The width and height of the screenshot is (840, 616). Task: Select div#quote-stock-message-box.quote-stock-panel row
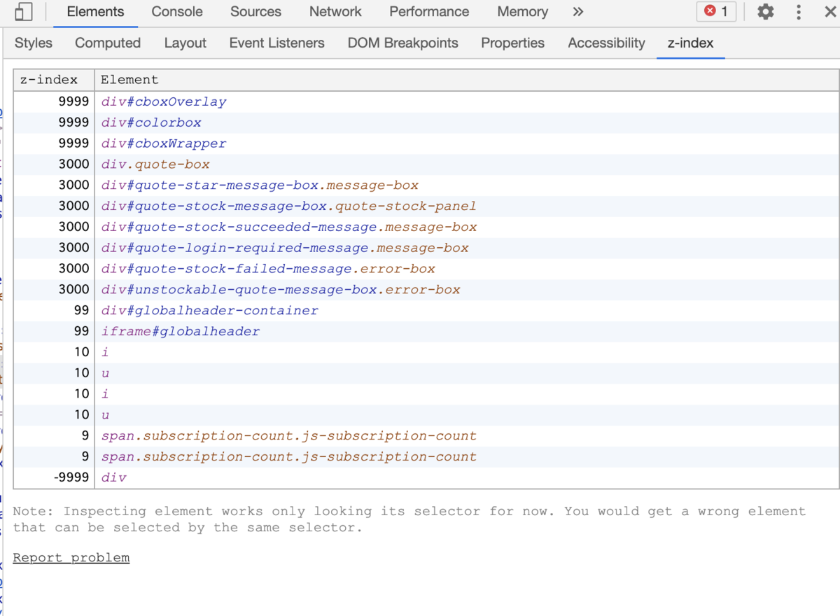point(426,206)
